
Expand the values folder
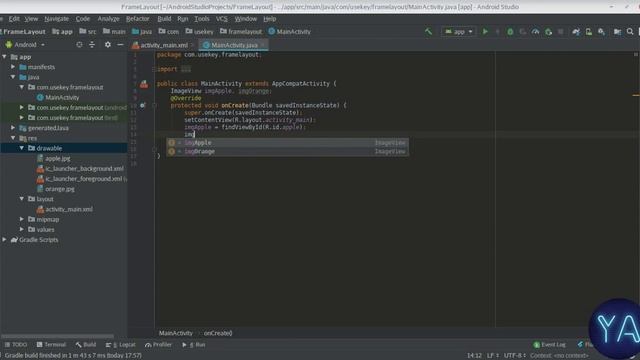[22, 229]
